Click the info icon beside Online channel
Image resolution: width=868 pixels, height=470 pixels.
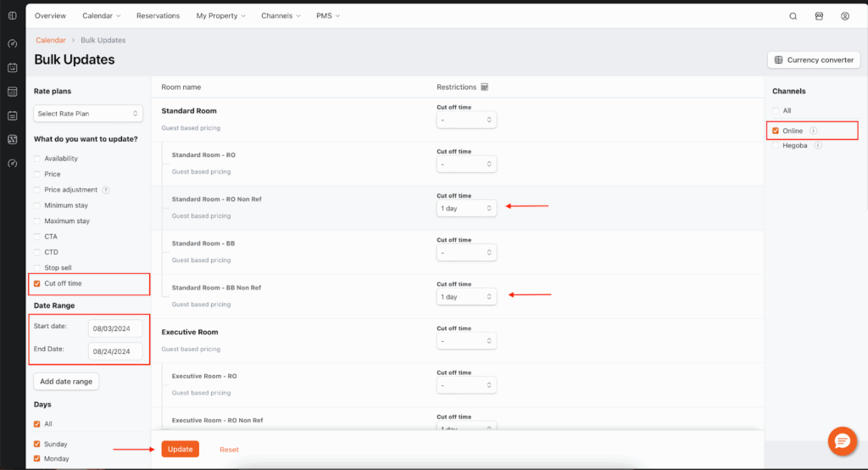coord(813,131)
